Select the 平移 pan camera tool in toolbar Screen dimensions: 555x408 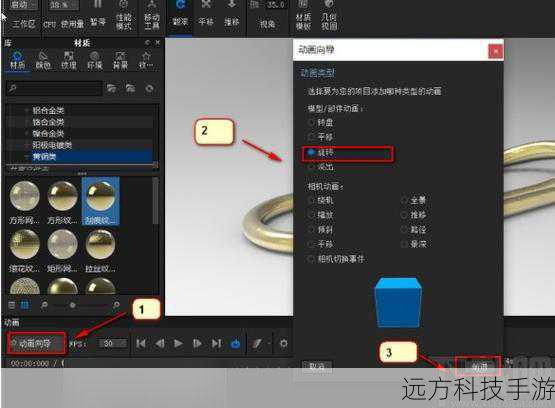(206, 14)
